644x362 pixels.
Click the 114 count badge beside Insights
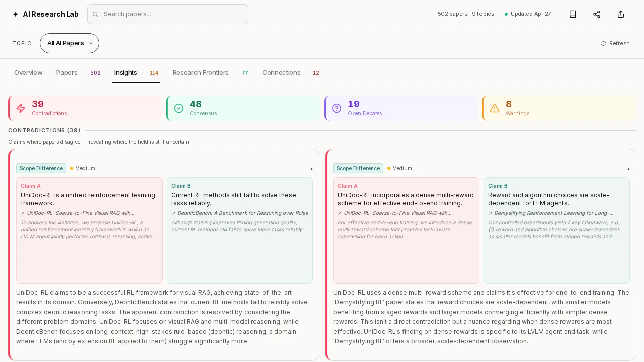(154, 73)
